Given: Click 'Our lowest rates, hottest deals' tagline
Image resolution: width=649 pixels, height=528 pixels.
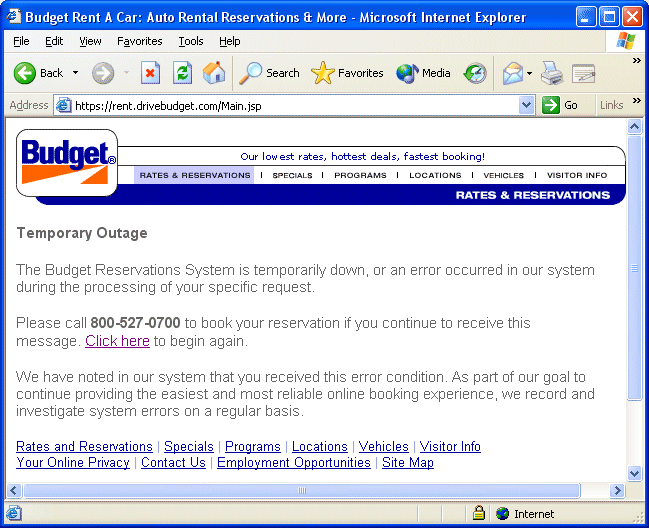Looking at the screenshot, I should pos(363,156).
